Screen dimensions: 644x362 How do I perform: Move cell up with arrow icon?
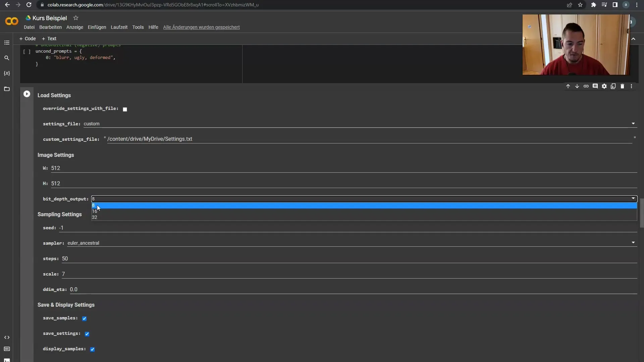point(568,86)
